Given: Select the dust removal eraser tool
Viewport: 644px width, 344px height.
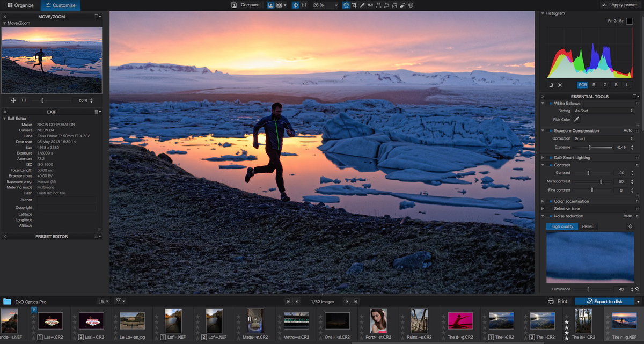Looking at the screenshot, I should pyautogui.click(x=402, y=5).
